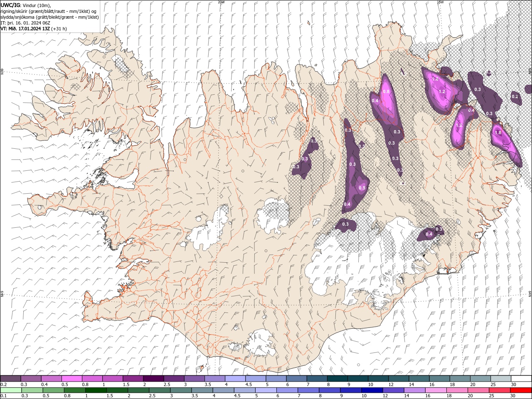Click the 'UWC/IG: Vindur (10m),' title line

(26, 5)
